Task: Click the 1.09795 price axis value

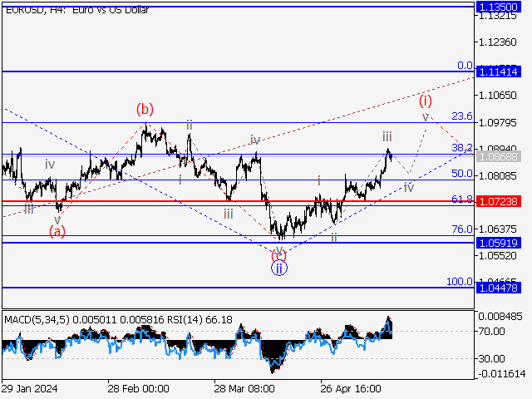Action: click(497, 122)
